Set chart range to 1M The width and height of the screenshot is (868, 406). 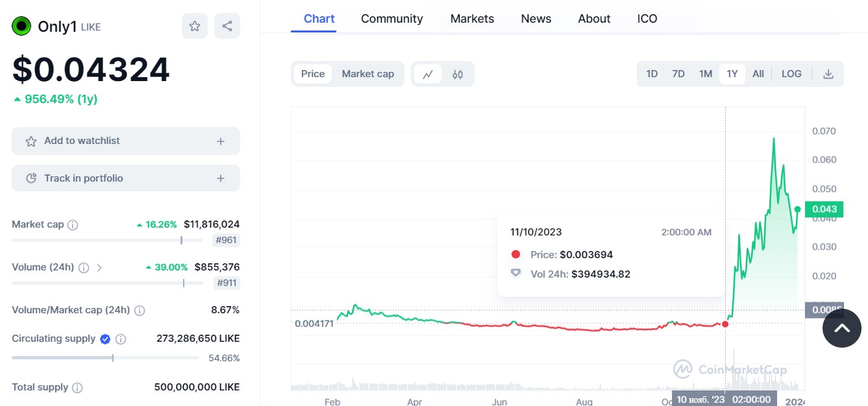pos(706,74)
